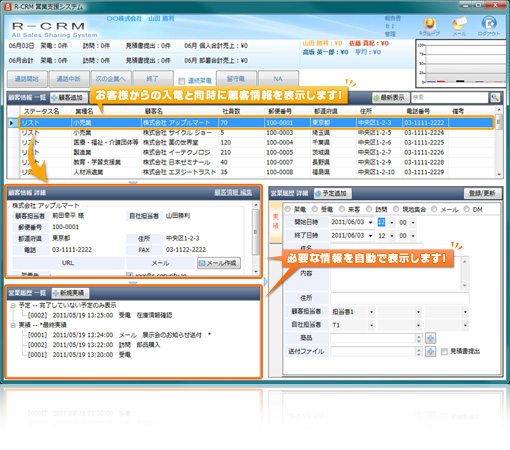The height and width of the screenshot is (450, 510).
Task: Click the customer list scroll down arrow
Action: pos(499,174)
